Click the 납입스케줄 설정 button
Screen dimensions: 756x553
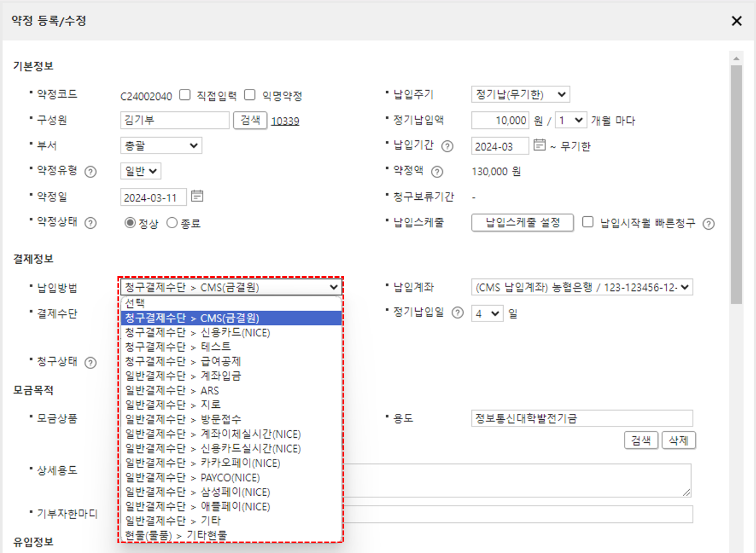(x=522, y=223)
